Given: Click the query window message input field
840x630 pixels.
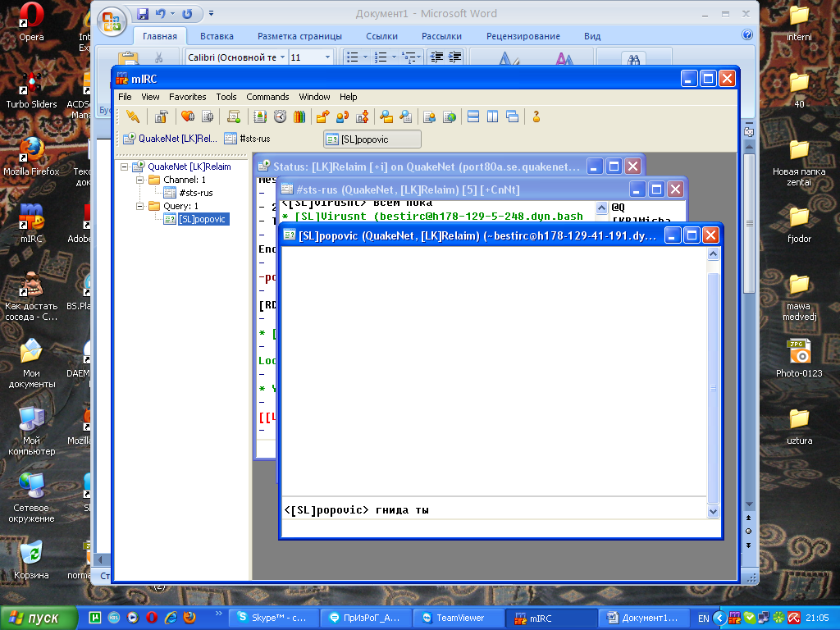Looking at the screenshot, I should (500, 527).
